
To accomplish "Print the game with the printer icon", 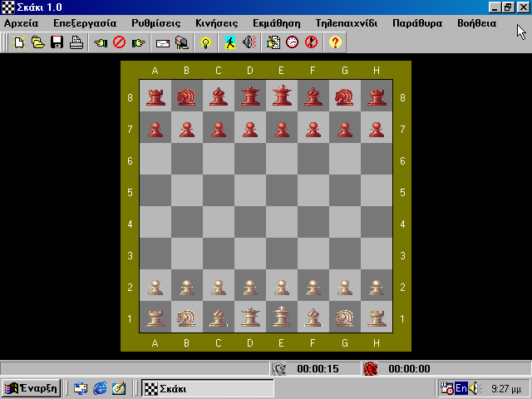I will pyautogui.click(x=76, y=42).
